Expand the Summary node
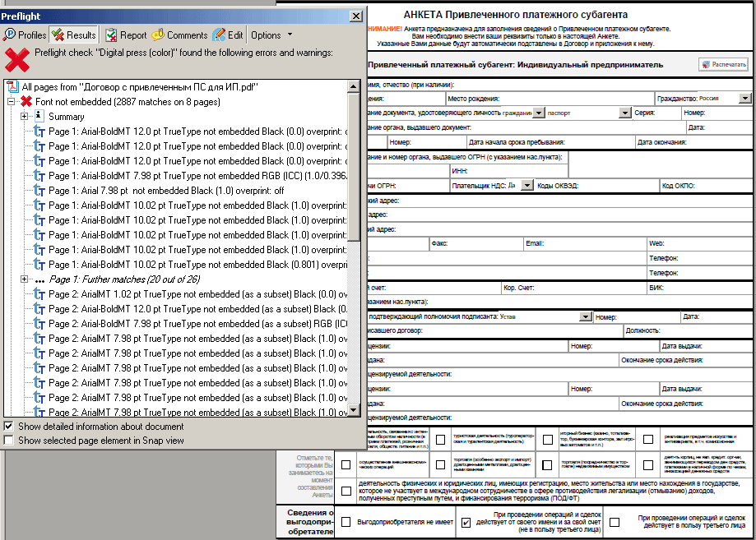Image resolution: width=756 pixels, height=540 pixels. coord(24,117)
